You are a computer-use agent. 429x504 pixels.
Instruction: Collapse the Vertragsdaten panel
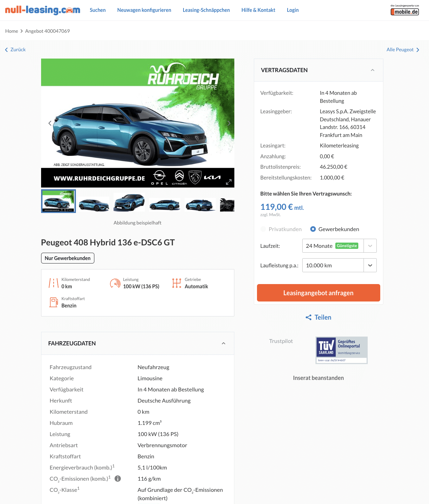[373, 70]
